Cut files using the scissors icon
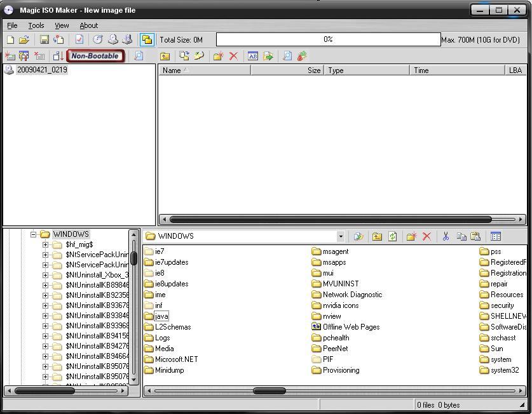The image size is (532, 414). pyautogui.click(x=446, y=236)
